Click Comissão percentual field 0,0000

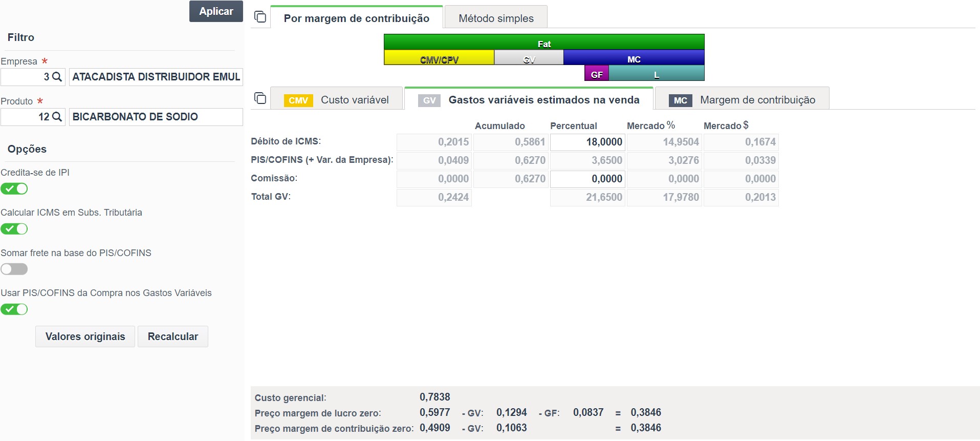tap(587, 179)
